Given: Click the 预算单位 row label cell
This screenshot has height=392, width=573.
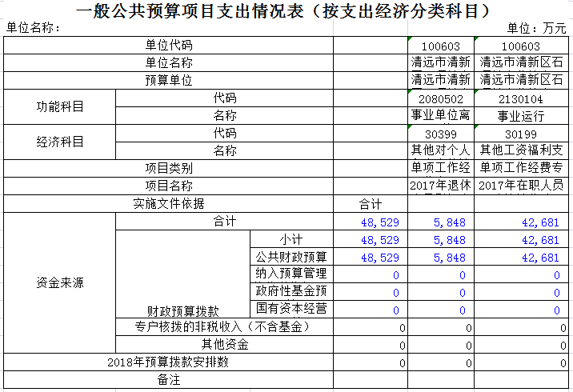Looking at the screenshot, I should click(168, 80).
